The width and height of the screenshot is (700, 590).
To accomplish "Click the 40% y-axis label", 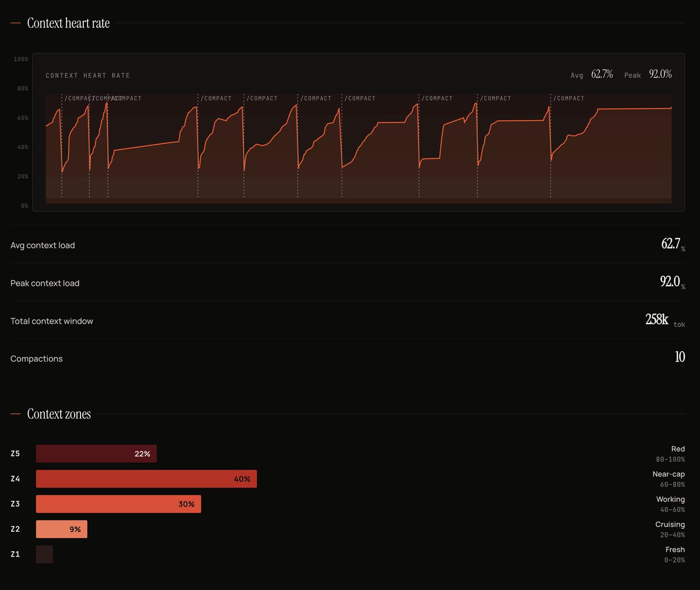I will (x=23, y=147).
